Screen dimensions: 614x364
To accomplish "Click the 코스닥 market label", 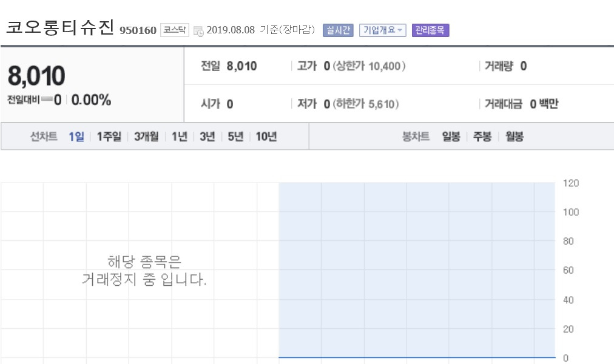I will (175, 30).
